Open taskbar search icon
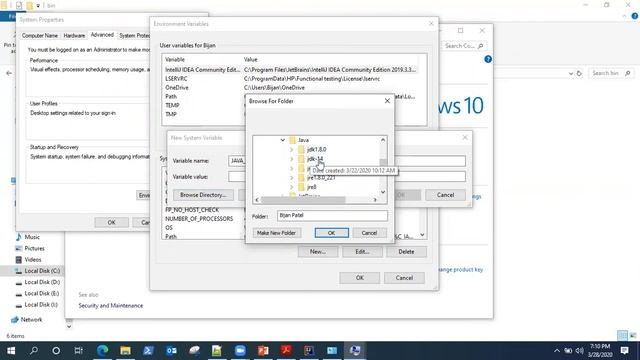Image resolution: width=640 pixels, height=360 pixels. pyautogui.click(x=34, y=351)
